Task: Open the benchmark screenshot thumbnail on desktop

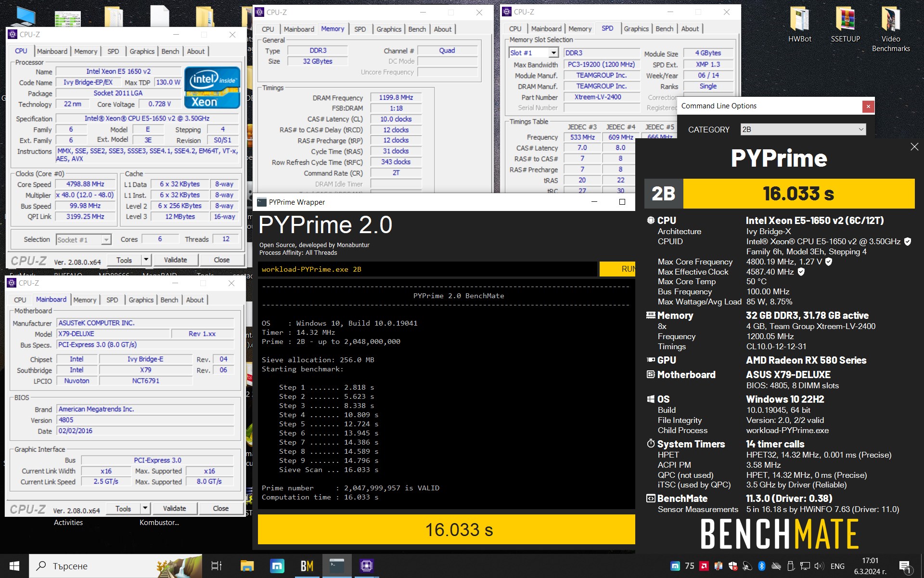Action: (x=68, y=18)
